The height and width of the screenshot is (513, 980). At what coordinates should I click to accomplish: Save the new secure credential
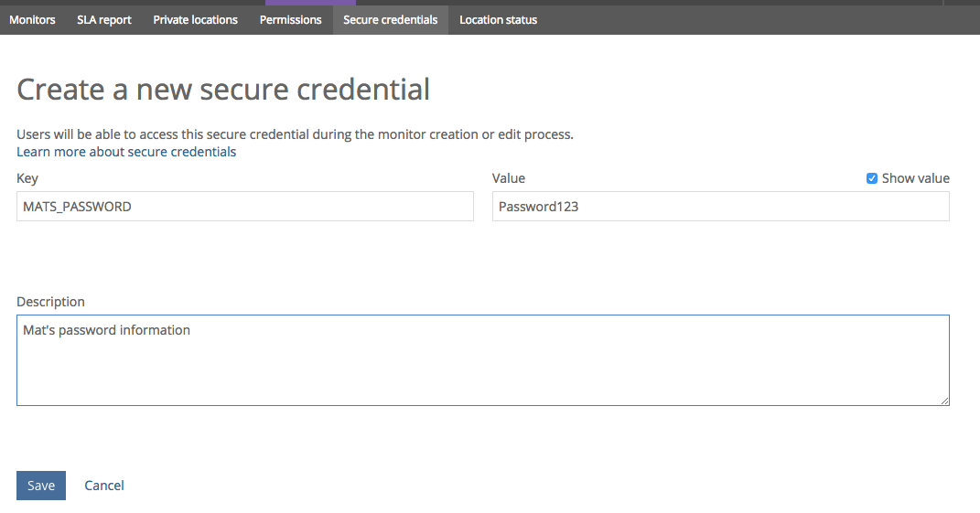click(40, 486)
